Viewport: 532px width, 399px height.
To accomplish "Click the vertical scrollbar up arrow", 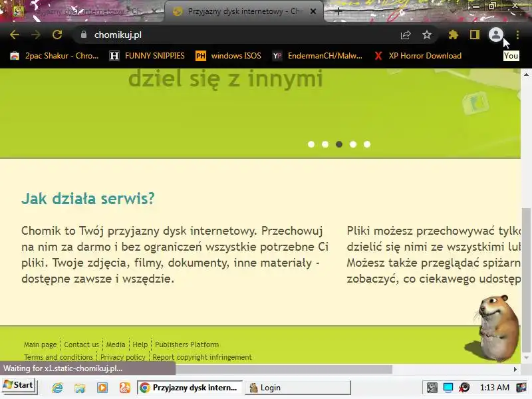I will [x=526, y=74].
